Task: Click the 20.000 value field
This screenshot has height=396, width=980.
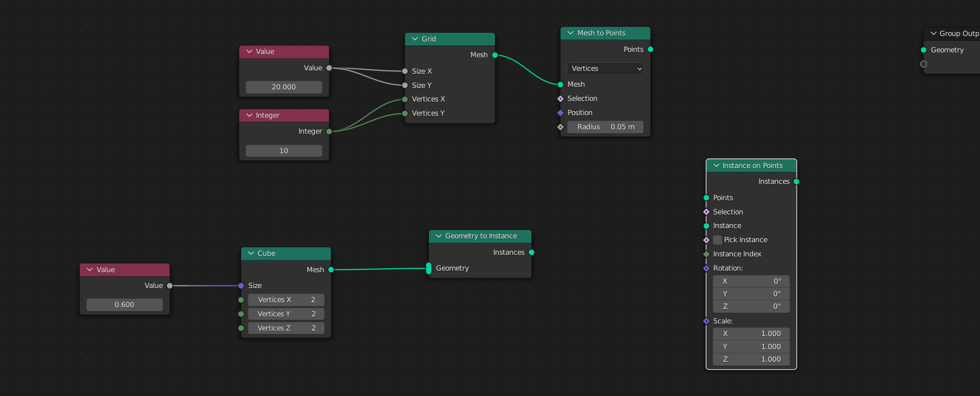Action: [x=284, y=87]
